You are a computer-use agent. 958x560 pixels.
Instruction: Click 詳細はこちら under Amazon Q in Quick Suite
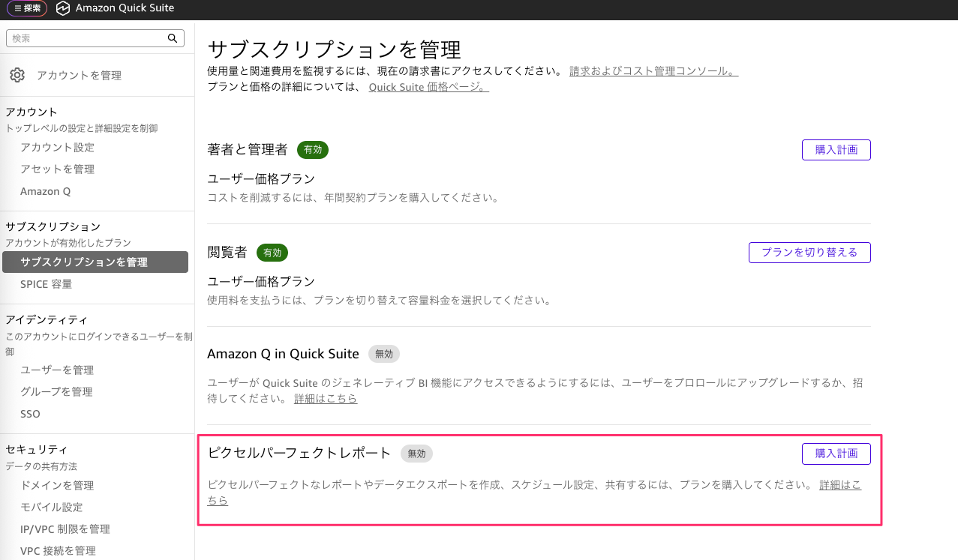[326, 398]
